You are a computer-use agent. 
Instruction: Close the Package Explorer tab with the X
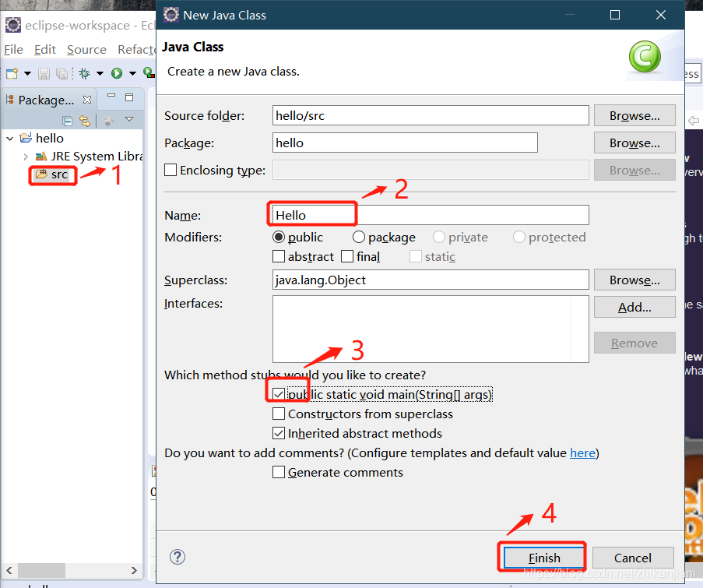tap(87, 100)
